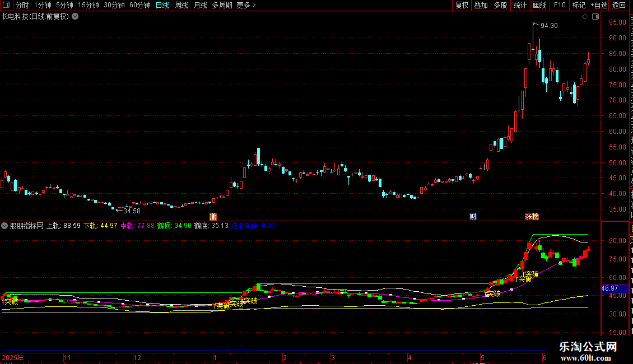633x364 pixels.
Task: Click the 选股条件: 0.00 label
Action: tap(253, 226)
